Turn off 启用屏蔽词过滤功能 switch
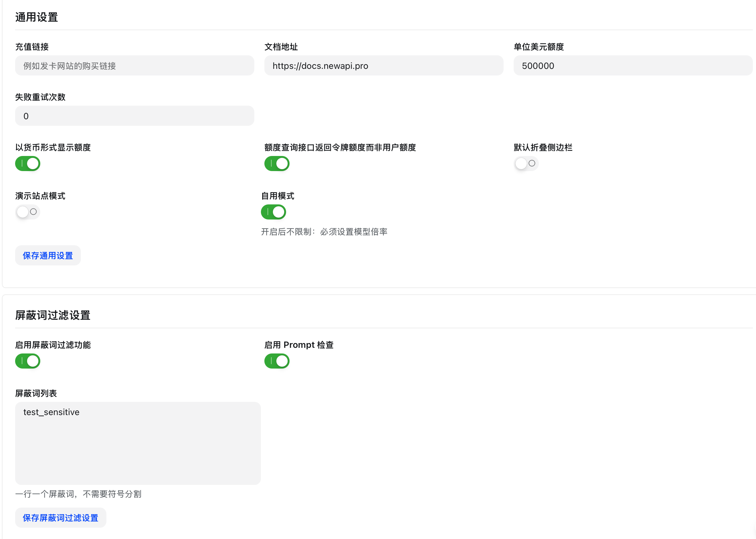The height and width of the screenshot is (539, 756). (x=28, y=361)
